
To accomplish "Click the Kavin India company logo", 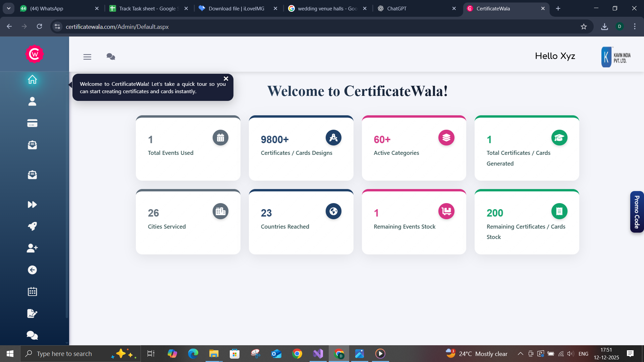I will [616, 57].
